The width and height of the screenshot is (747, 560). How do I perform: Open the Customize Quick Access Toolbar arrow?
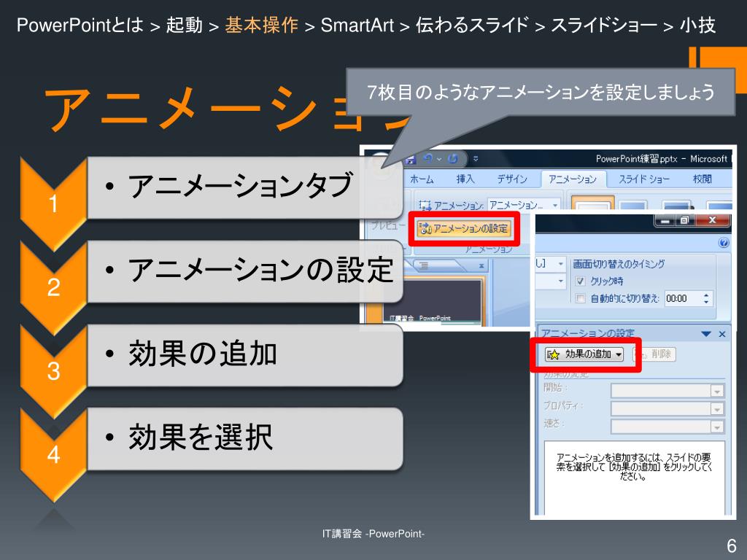[x=475, y=158]
